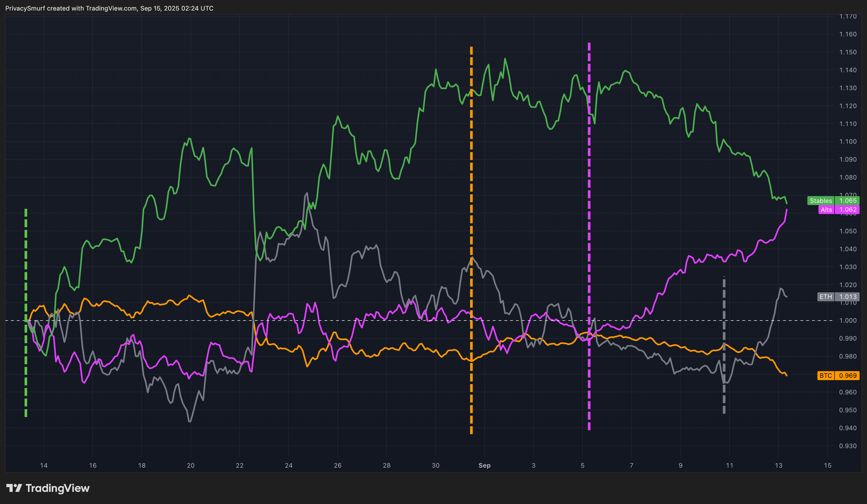Click the TradingView logo icon
867x504 pixels.
click(x=14, y=488)
